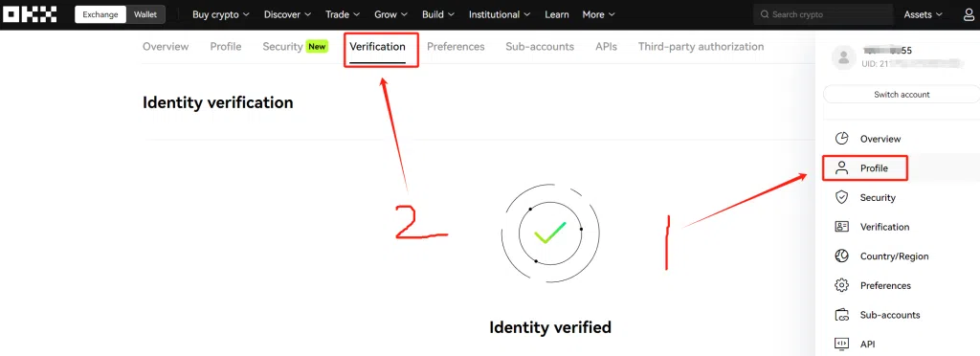The image size is (980, 356).
Task: Click the Overview pie chart icon
Action: 841,139
